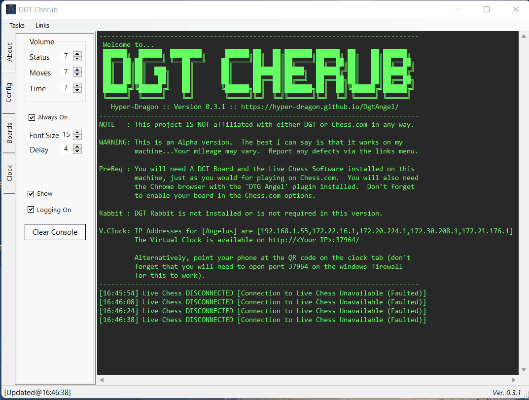This screenshot has width=529, height=400.
Task: Click the console vertical scrollbar down arrow
Action: pos(524,370)
